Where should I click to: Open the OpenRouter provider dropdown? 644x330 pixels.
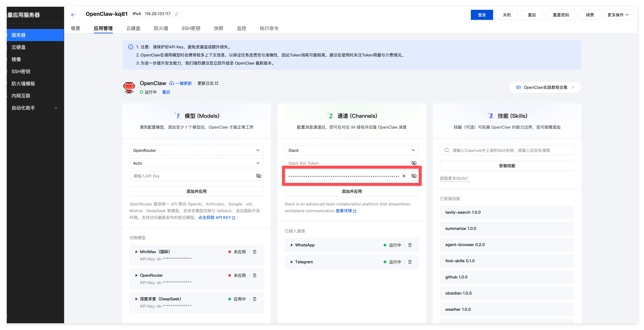click(x=196, y=150)
